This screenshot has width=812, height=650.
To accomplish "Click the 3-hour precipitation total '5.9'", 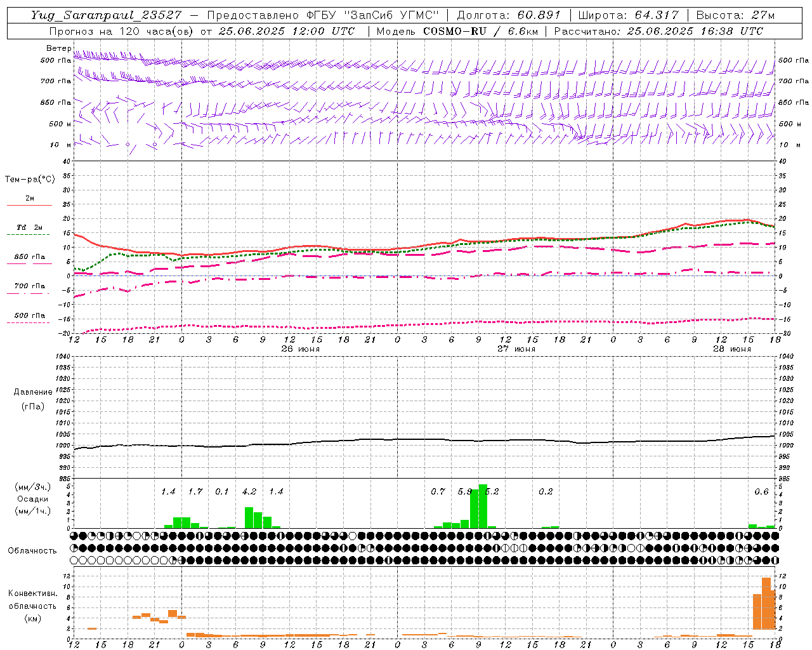I will tap(465, 492).
